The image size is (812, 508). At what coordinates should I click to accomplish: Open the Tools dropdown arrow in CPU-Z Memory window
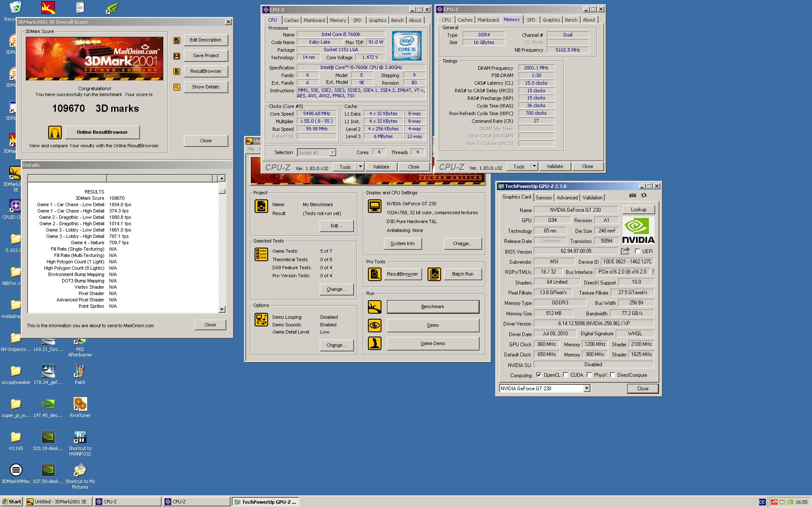[534, 166]
